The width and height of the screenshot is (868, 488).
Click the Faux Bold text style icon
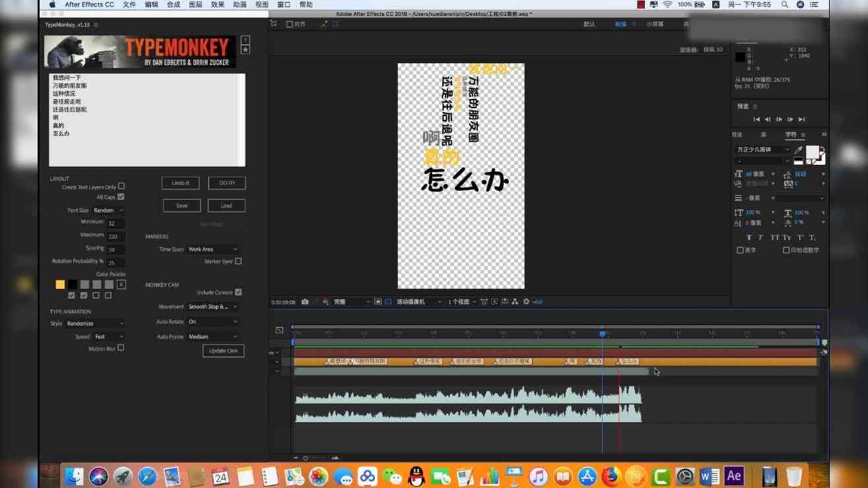click(749, 237)
